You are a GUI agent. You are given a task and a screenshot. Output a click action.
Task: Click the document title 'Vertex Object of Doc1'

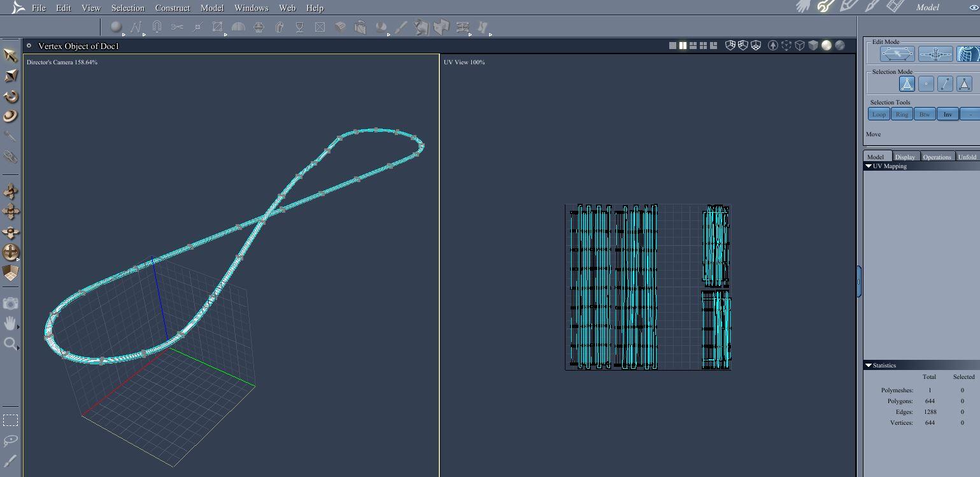pyautogui.click(x=79, y=46)
